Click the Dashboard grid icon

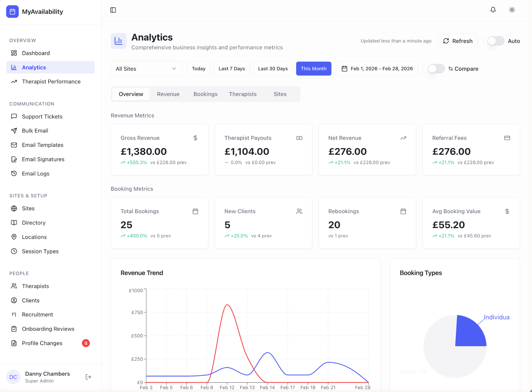pyautogui.click(x=14, y=53)
